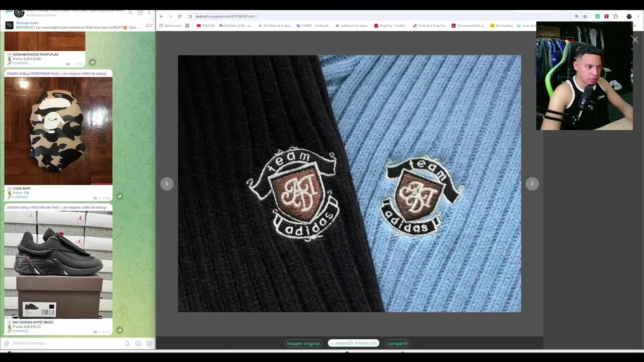This screenshot has width=644, height=362.
Task: Open the YOUTUBE bookmark
Action: [x=206, y=26]
